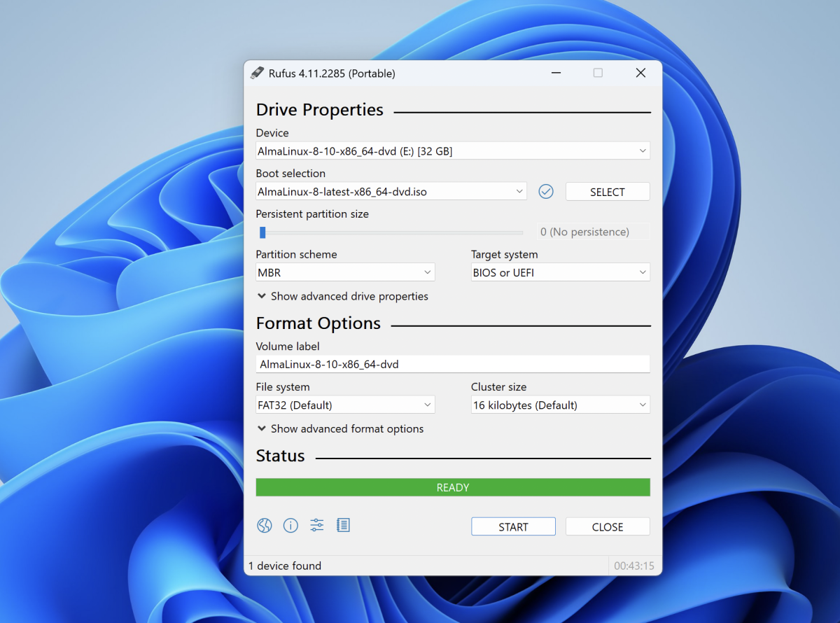Click into the Volume label field
The height and width of the screenshot is (623, 840).
point(452,364)
